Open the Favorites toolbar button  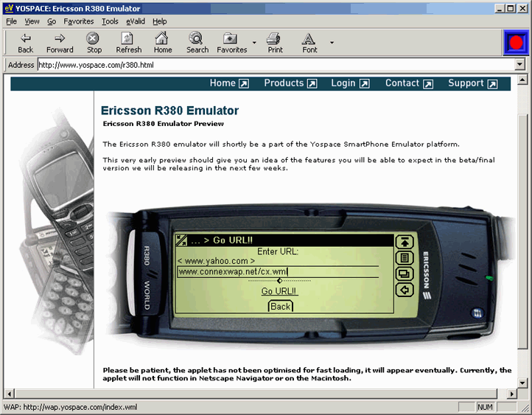tap(231, 43)
